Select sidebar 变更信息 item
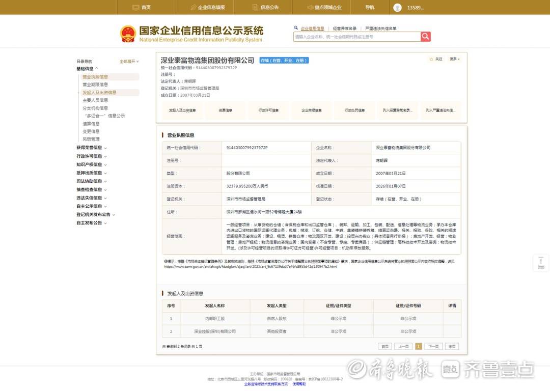 (x=91, y=131)
